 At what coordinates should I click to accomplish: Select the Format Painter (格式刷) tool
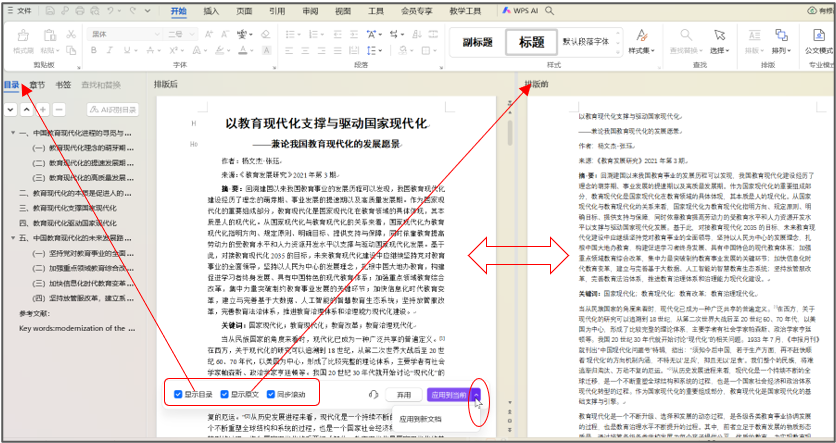click(x=23, y=42)
